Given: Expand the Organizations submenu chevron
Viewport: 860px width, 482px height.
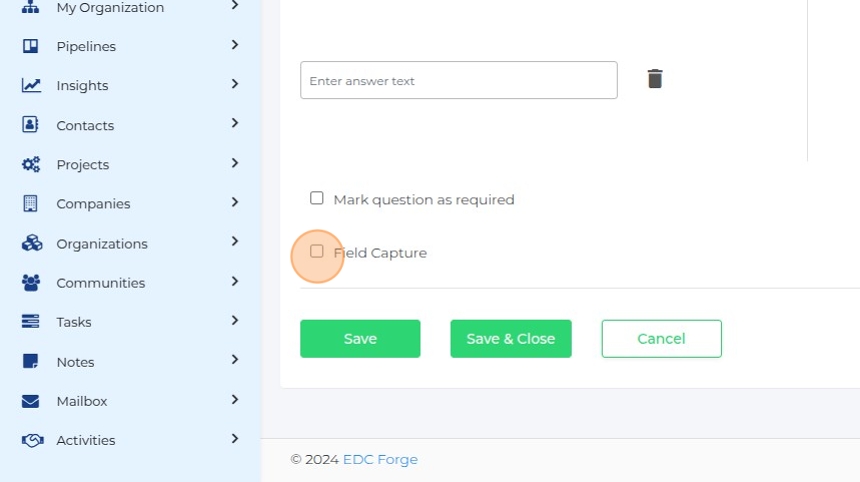Looking at the screenshot, I should [235, 242].
